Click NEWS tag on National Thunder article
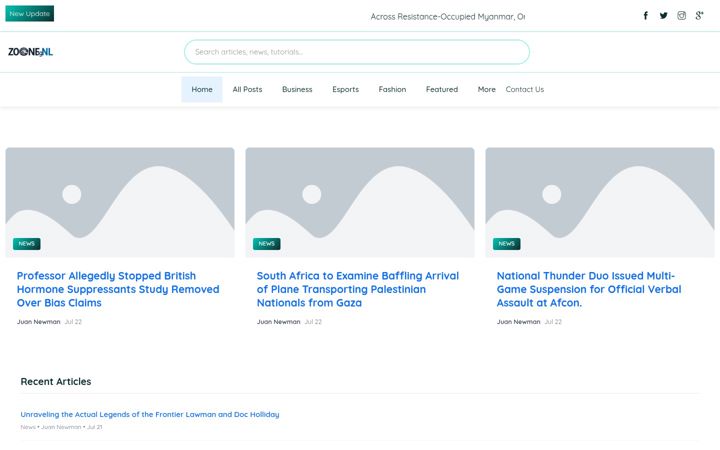This screenshot has height=450, width=720. [506, 244]
